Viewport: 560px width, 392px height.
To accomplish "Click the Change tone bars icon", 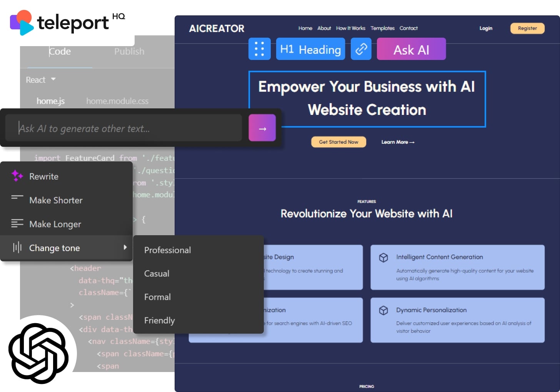I will click(x=17, y=247).
